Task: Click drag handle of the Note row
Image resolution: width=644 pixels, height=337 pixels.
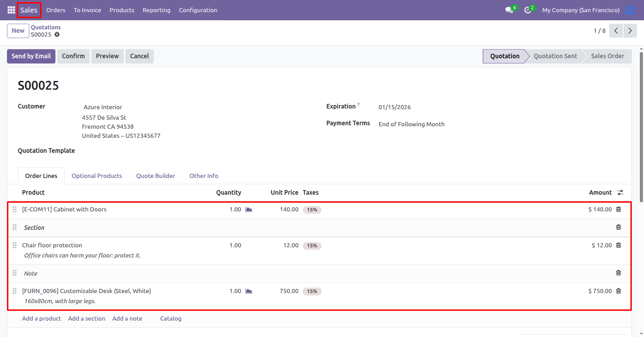Action: 15,273
